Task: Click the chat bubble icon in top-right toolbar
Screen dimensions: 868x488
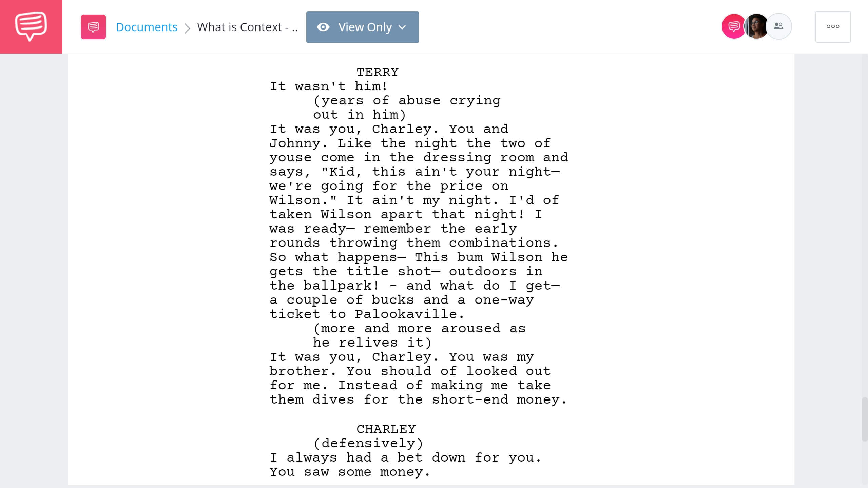Action: tap(732, 26)
